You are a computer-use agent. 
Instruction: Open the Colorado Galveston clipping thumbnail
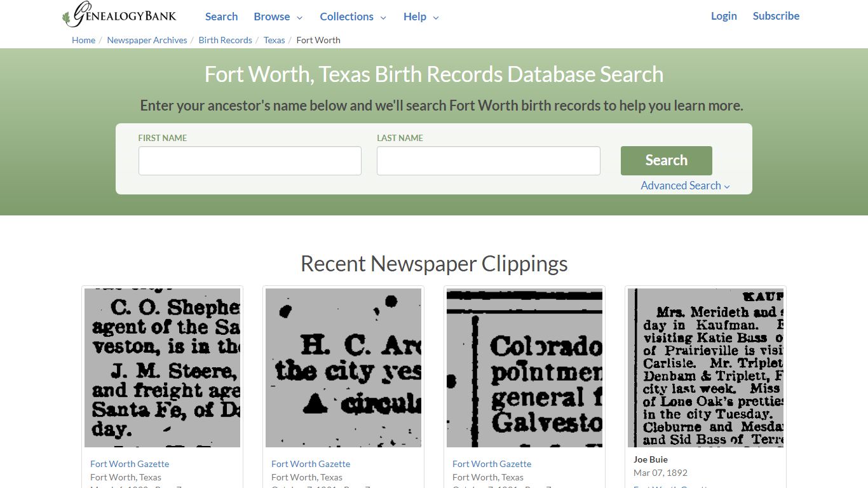[524, 368]
